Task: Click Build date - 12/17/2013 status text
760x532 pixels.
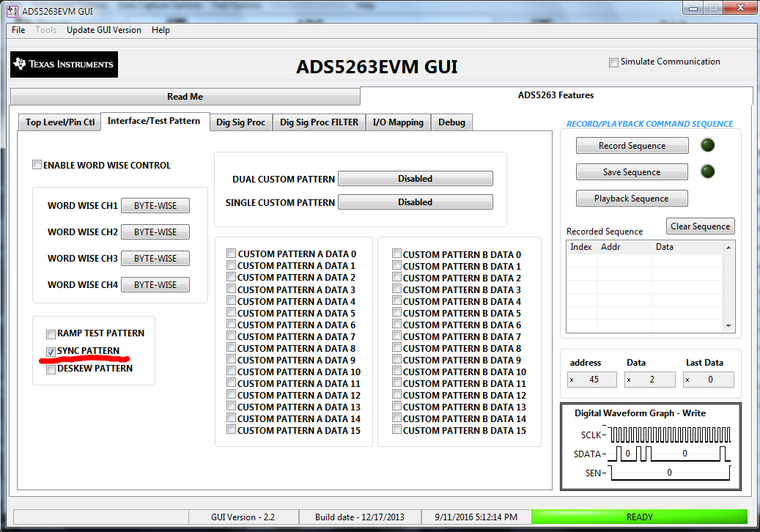Action: 360,517
